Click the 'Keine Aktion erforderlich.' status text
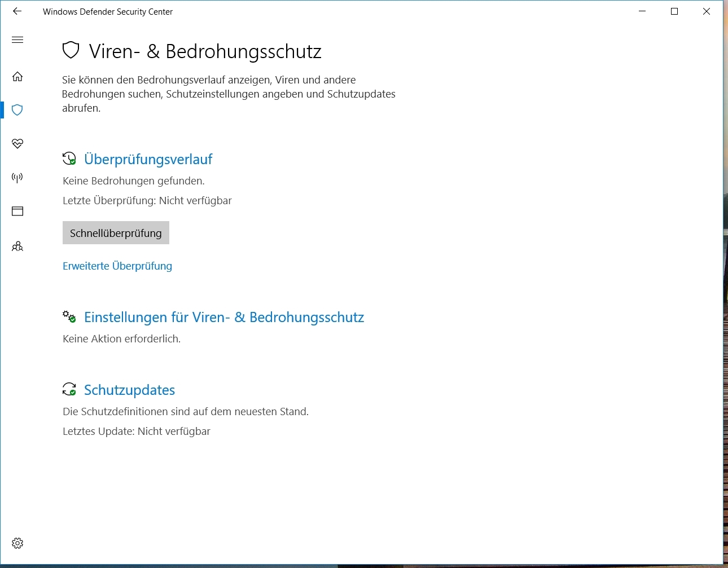 (122, 339)
